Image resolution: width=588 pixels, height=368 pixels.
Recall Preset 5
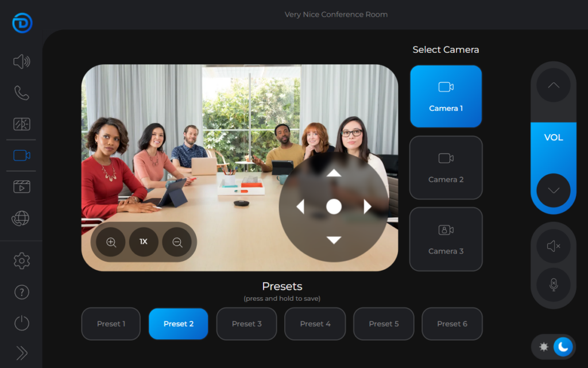384,324
